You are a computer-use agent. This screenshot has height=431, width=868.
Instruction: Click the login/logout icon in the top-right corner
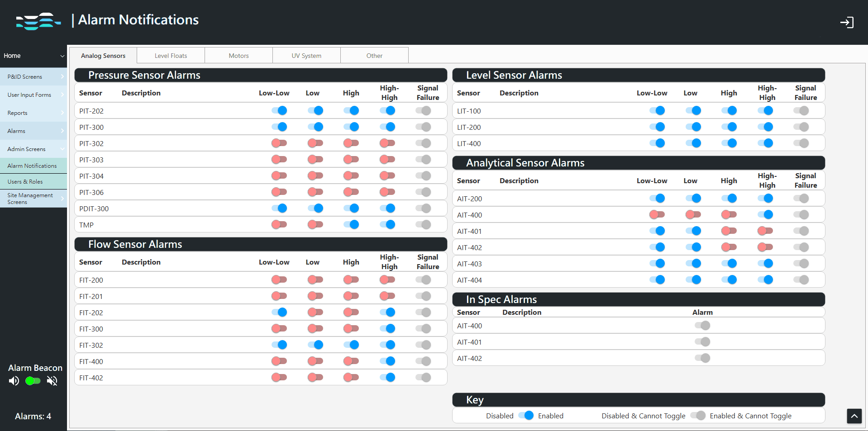pyautogui.click(x=847, y=22)
